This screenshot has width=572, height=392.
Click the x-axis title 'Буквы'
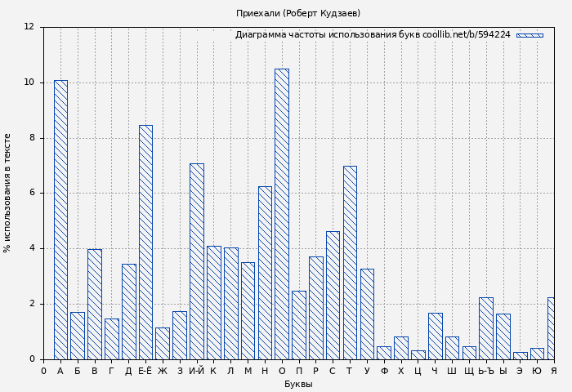(x=298, y=384)
